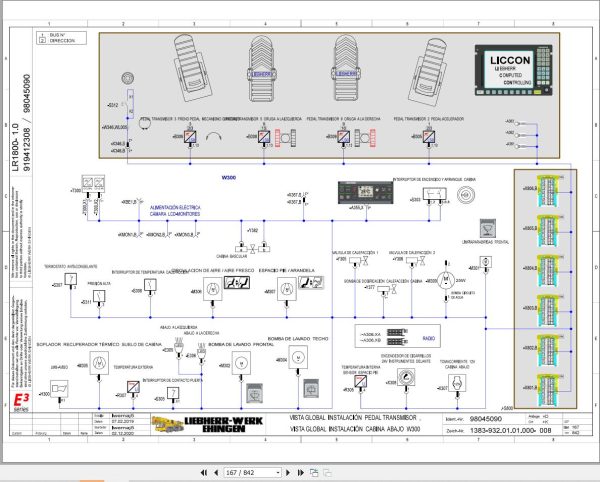This screenshot has width=600, height=482.
Task: Click the RADIO connector box
Action: pyautogui.click(x=398, y=336)
